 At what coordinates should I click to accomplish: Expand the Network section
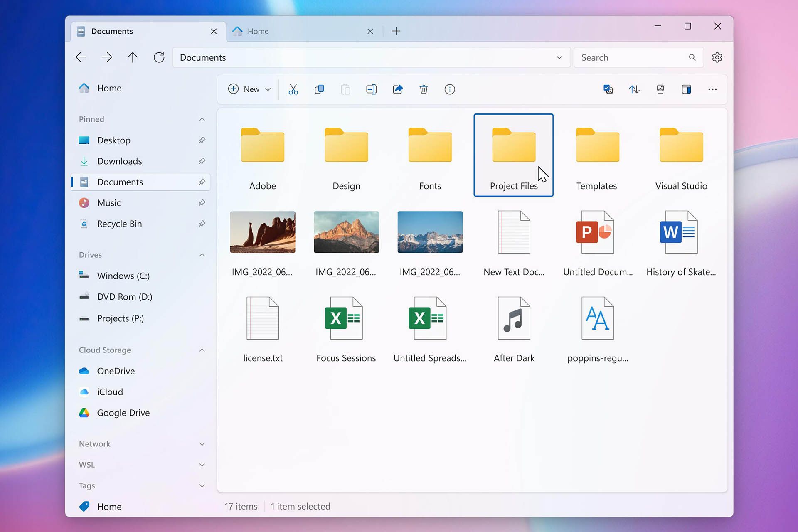(202, 444)
